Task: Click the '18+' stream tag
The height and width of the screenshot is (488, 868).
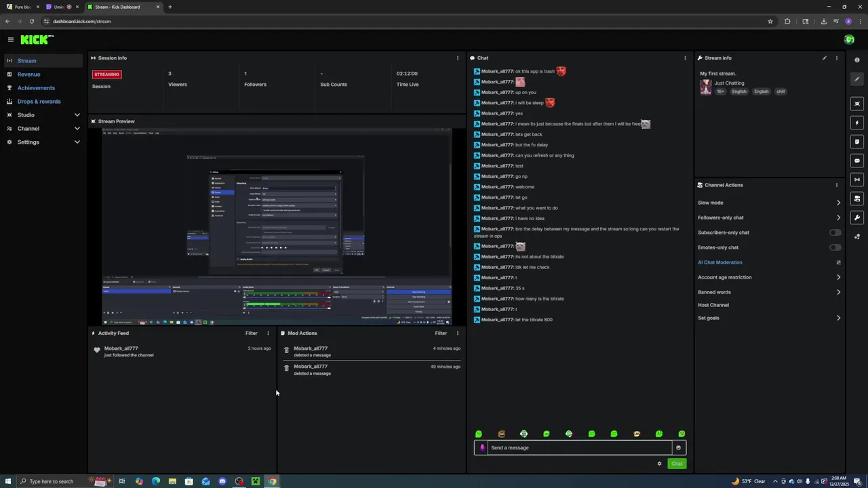Action: (x=720, y=91)
